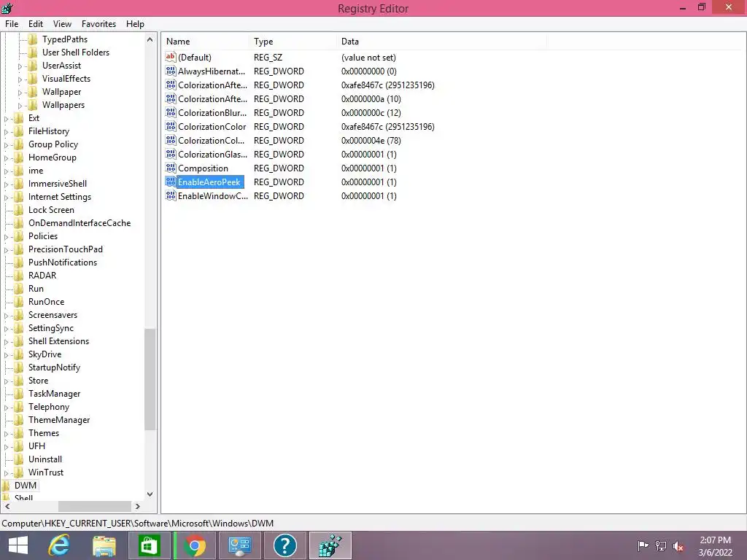Select the PushNotifications tree key

click(63, 262)
